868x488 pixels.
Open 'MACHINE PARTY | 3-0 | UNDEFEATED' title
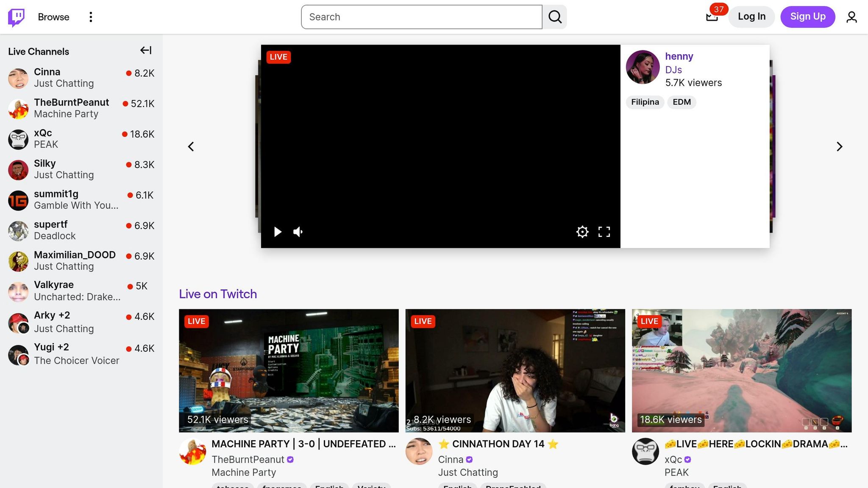click(303, 444)
